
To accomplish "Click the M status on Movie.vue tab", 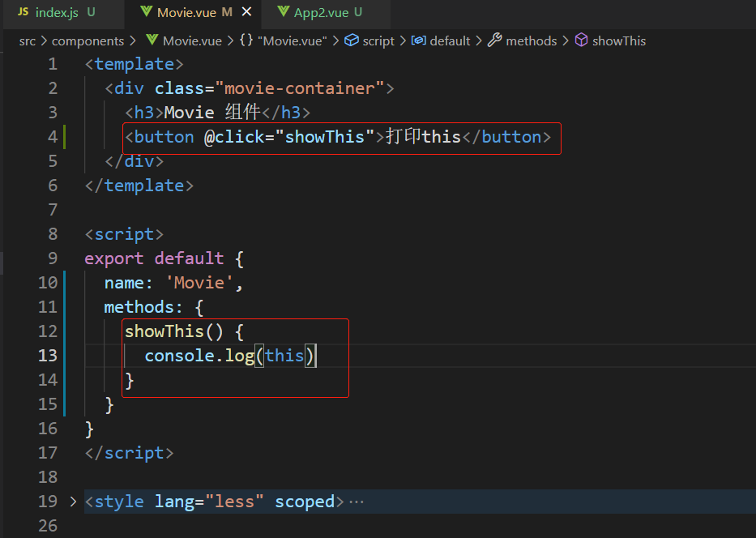I will (x=227, y=12).
